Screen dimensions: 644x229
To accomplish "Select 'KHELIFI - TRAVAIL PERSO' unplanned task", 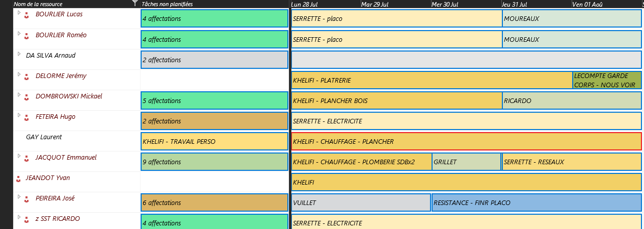I will click(x=214, y=141).
